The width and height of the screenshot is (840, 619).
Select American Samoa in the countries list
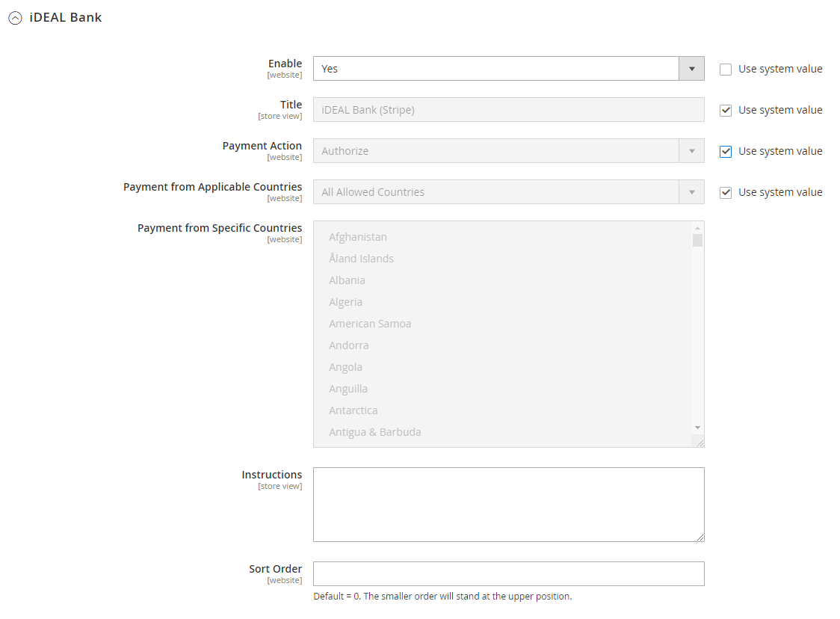[x=370, y=324]
